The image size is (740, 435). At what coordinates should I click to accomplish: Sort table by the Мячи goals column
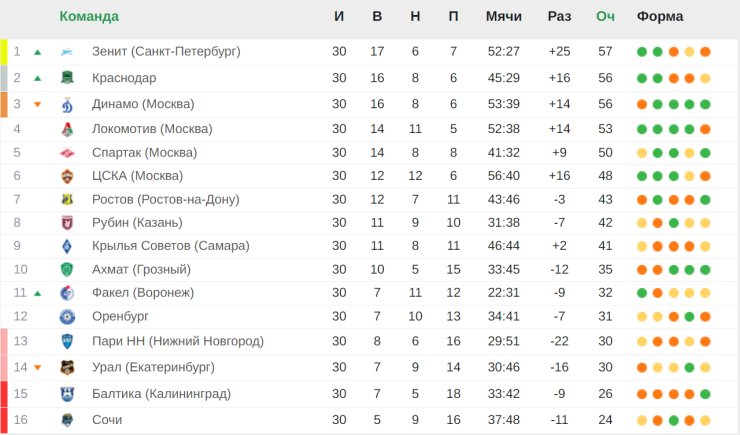pyautogui.click(x=503, y=16)
